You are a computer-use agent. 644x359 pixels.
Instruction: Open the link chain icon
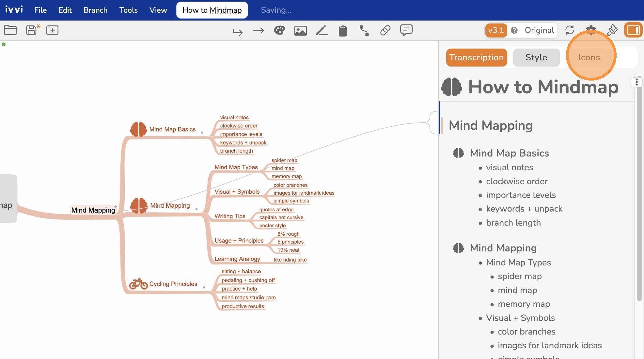point(385,30)
